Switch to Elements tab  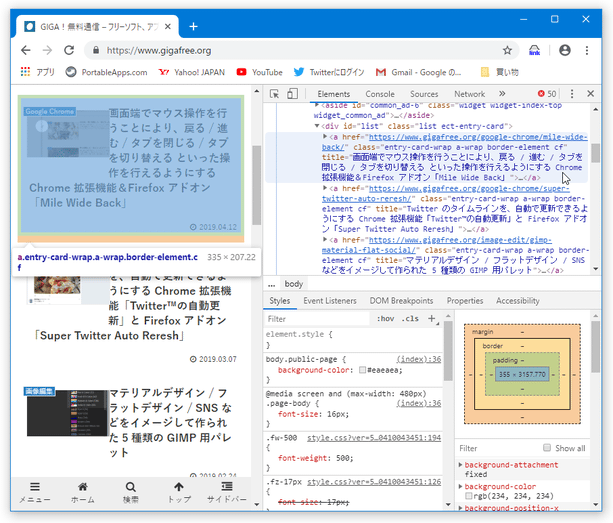coord(333,94)
